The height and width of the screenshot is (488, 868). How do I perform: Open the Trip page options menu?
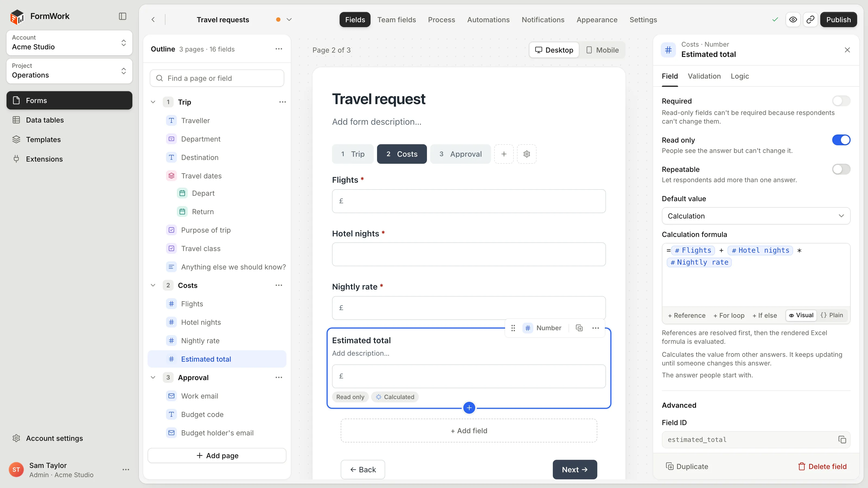coord(282,102)
